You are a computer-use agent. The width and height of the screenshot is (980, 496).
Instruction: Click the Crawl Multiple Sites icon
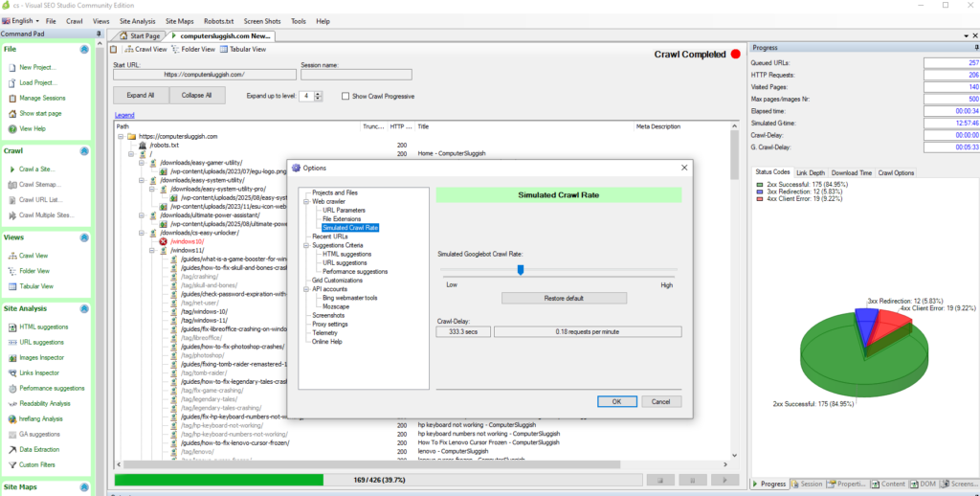pyautogui.click(x=11, y=215)
